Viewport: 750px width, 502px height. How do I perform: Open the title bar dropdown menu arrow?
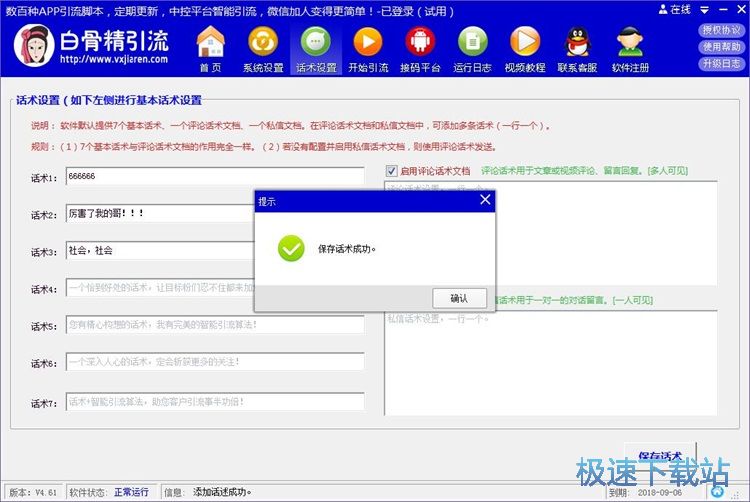705,10
